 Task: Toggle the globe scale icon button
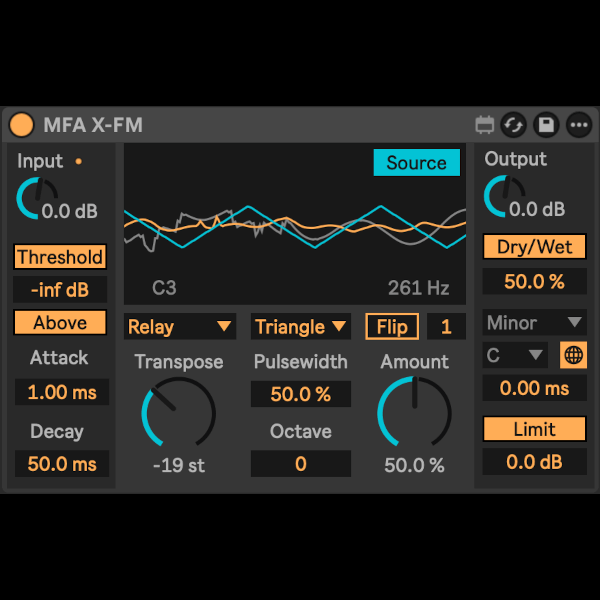point(574,355)
